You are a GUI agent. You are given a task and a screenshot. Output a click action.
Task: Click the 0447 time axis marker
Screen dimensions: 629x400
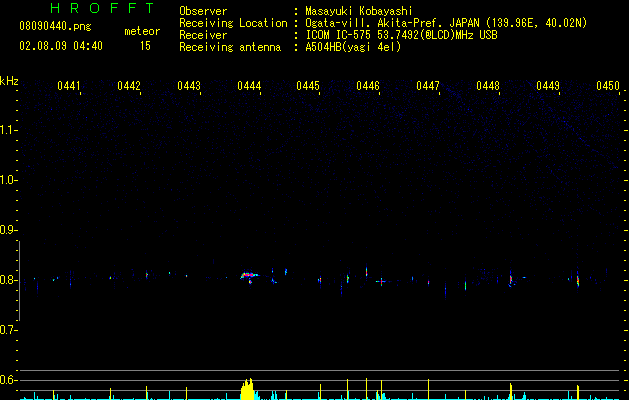click(x=428, y=86)
